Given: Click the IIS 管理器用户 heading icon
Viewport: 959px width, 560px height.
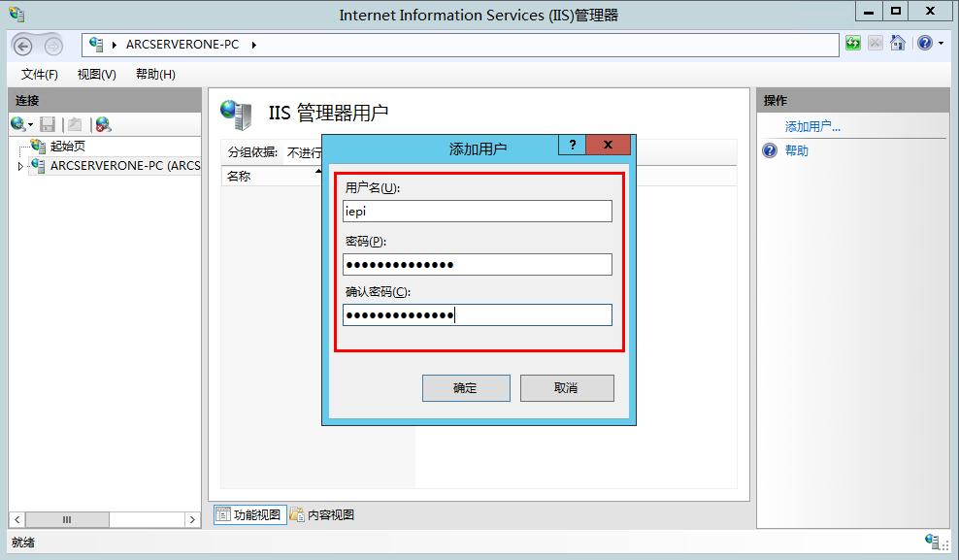Looking at the screenshot, I should point(236,115).
